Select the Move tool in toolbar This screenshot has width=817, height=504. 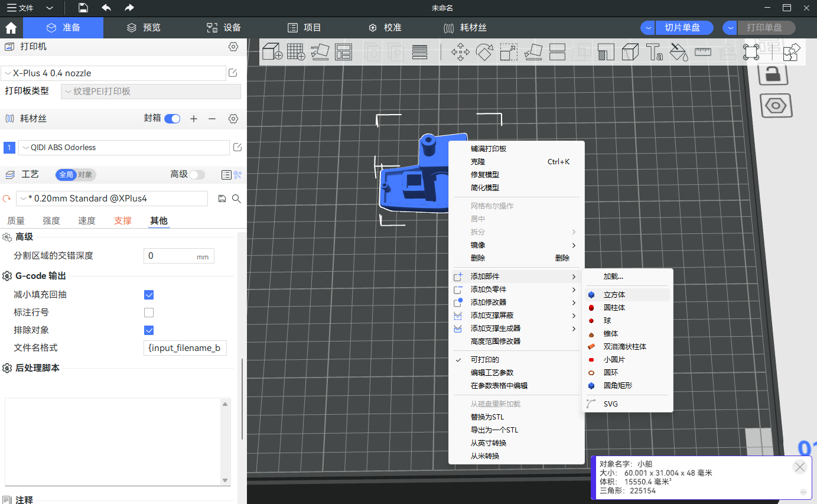click(x=460, y=52)
